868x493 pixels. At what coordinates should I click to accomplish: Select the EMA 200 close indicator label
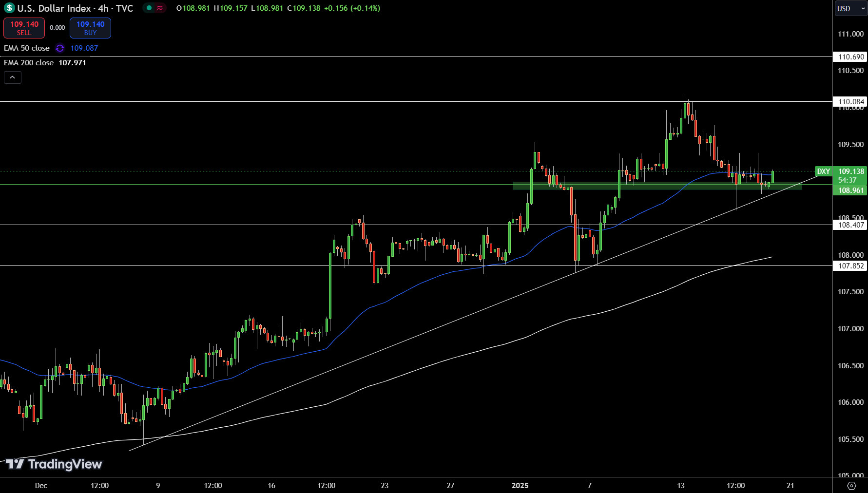(x=29, y=63)
